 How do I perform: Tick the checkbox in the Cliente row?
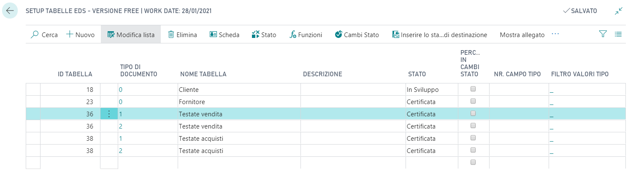[x=473, y=89]
